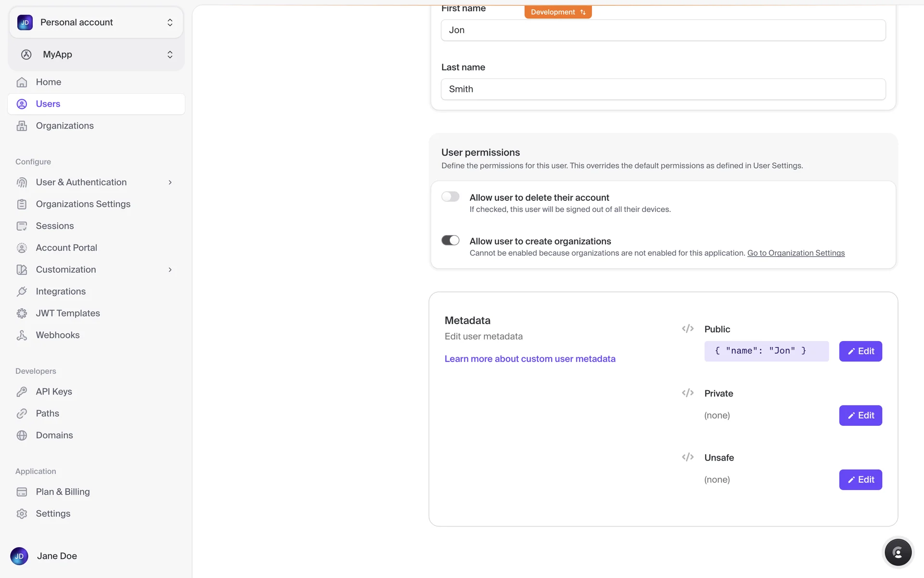Click the JWT Templates gear icon
The height and width of the screenshot is (578, 924).
(x=22, y=314)
